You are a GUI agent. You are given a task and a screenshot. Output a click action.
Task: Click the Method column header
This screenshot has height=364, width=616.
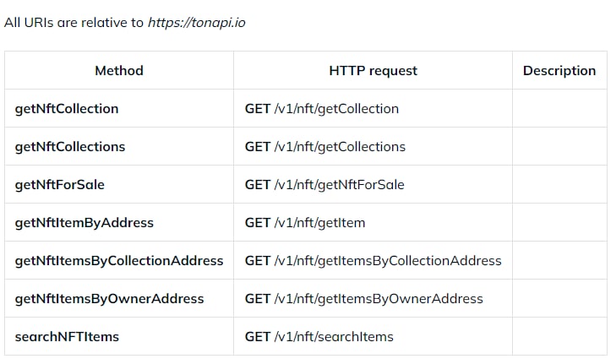(119, 71)
